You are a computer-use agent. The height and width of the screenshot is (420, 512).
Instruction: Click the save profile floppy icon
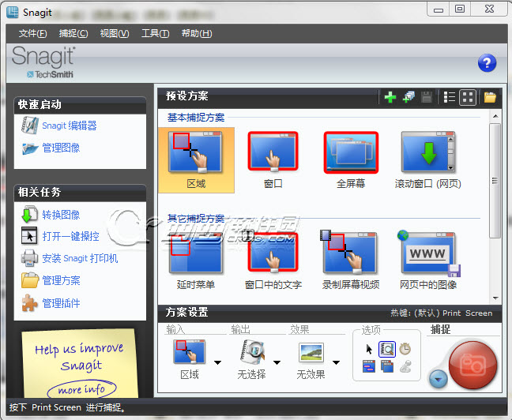click(427, 97)
